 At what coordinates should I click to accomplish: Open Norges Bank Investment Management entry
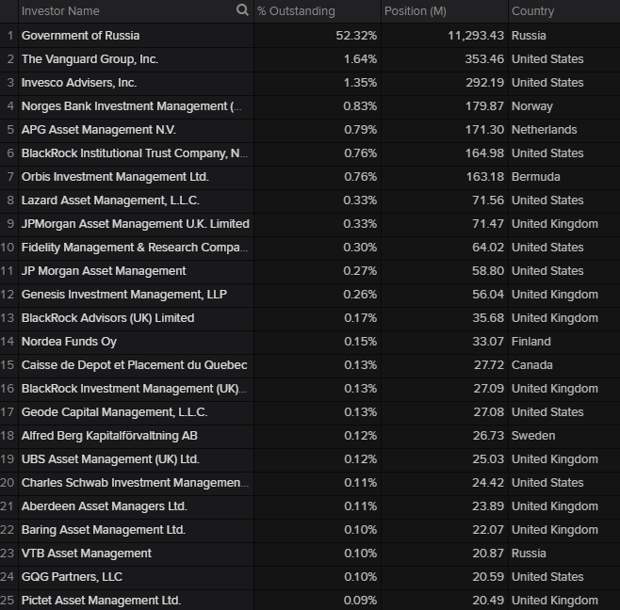131,106
